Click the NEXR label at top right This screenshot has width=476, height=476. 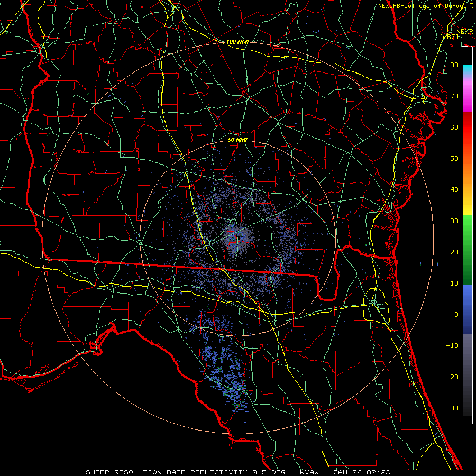[x=465, y=32]
